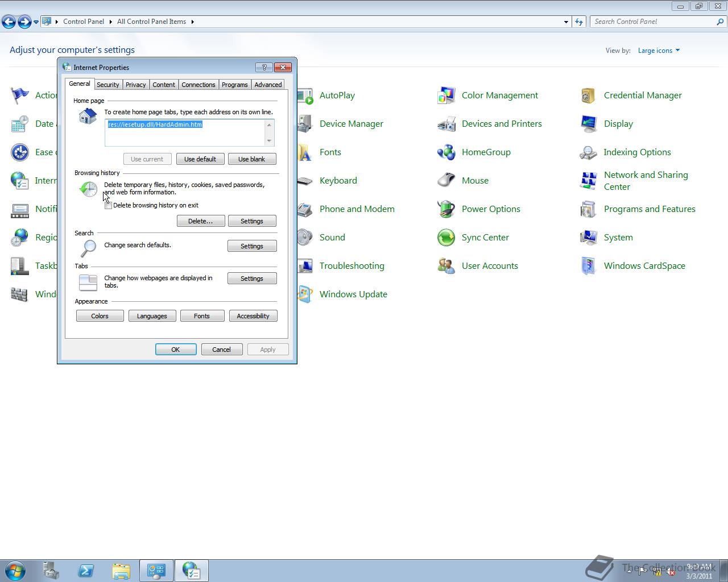Screen dimensions: 728x582
Task: Click the Search Control Panel box
Action: [x=653, y=22]
